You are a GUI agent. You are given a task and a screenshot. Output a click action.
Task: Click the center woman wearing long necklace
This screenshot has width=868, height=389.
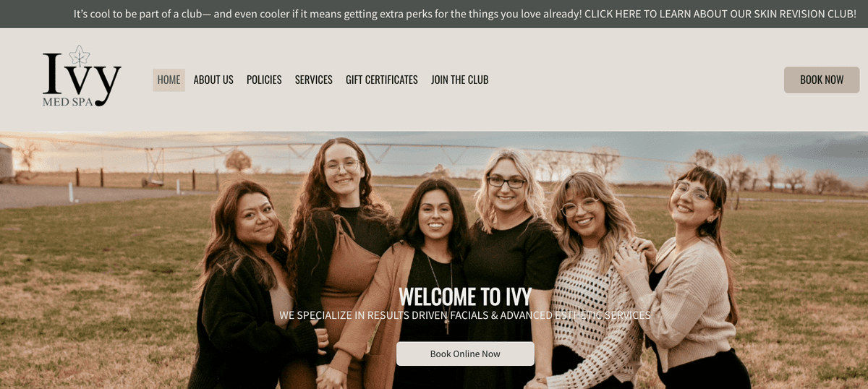(433, 289)
